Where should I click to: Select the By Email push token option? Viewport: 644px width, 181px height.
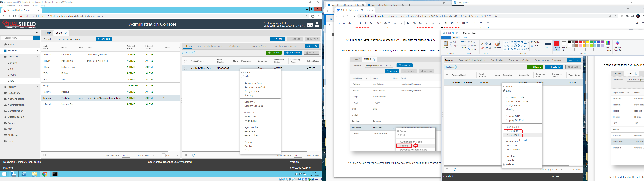tap(252, 121)
